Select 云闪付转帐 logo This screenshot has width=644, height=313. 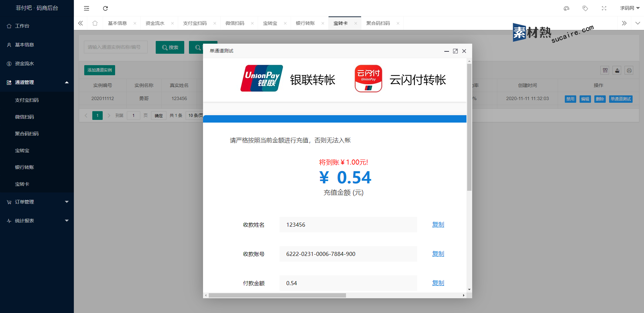[x=368, y=79]
